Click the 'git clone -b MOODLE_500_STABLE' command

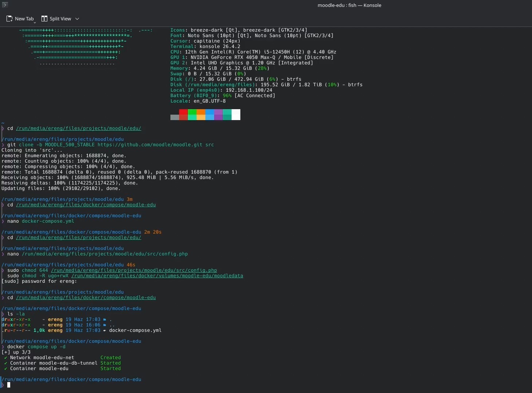tap(111, 145)
